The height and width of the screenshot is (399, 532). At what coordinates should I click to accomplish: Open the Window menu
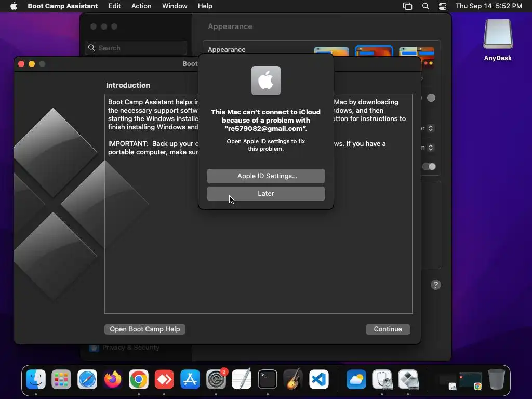point(175,6)
